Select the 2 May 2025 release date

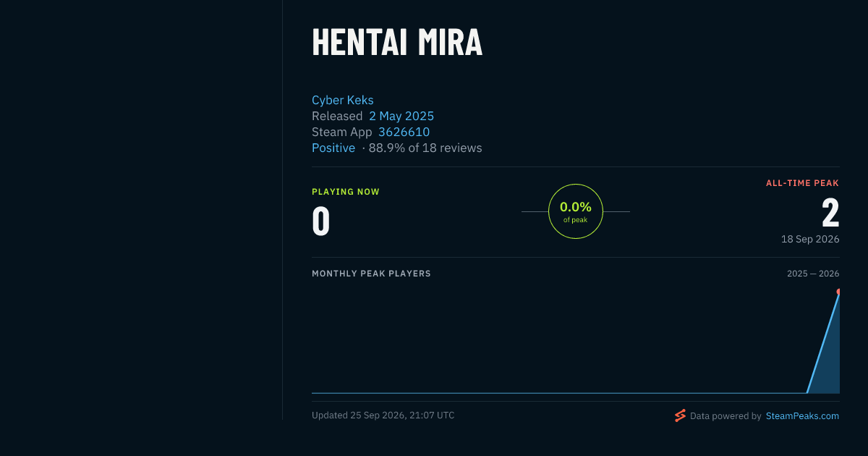point(401,116)
